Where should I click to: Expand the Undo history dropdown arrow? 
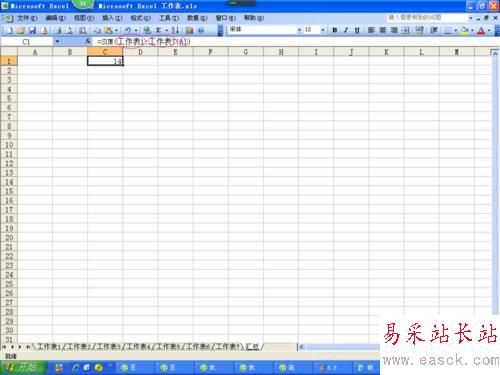(136, 30)
